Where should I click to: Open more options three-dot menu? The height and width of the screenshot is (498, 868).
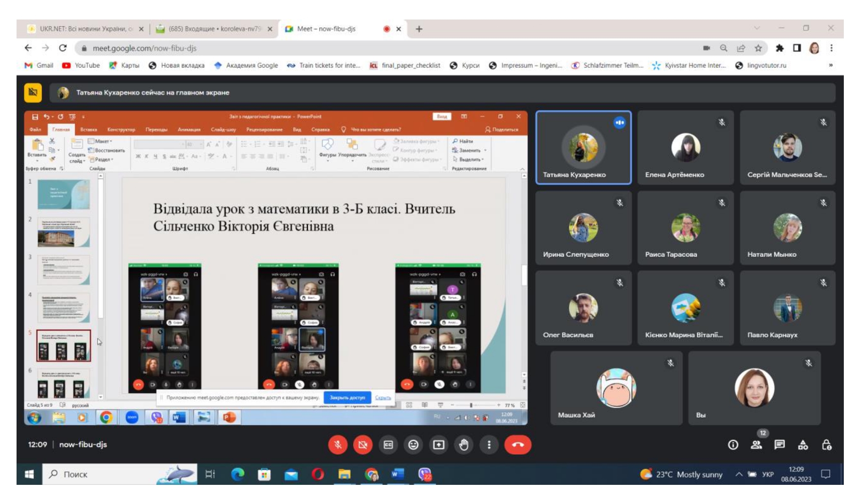[489, 445]
